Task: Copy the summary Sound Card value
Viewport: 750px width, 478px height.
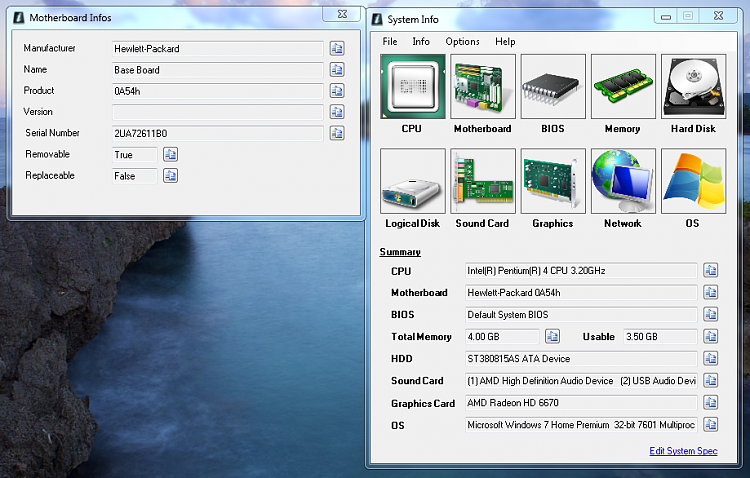Action: coord(711,380)
